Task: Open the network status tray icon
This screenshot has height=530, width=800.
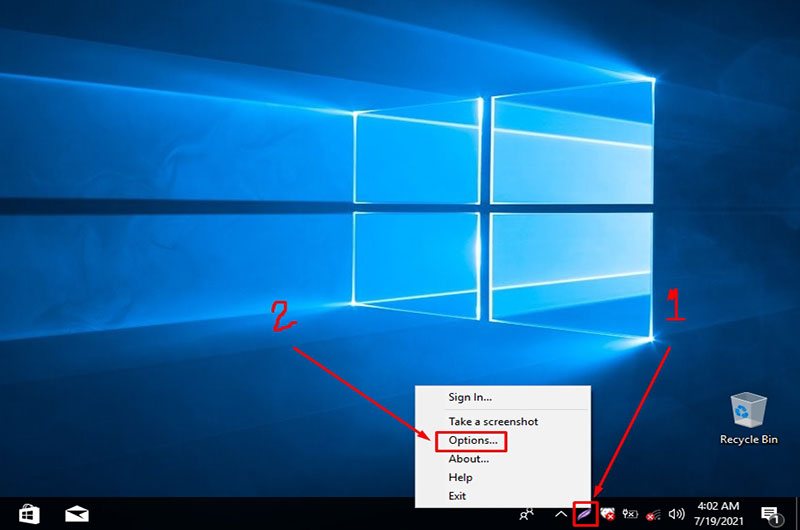Action: (x=653, y=515)
